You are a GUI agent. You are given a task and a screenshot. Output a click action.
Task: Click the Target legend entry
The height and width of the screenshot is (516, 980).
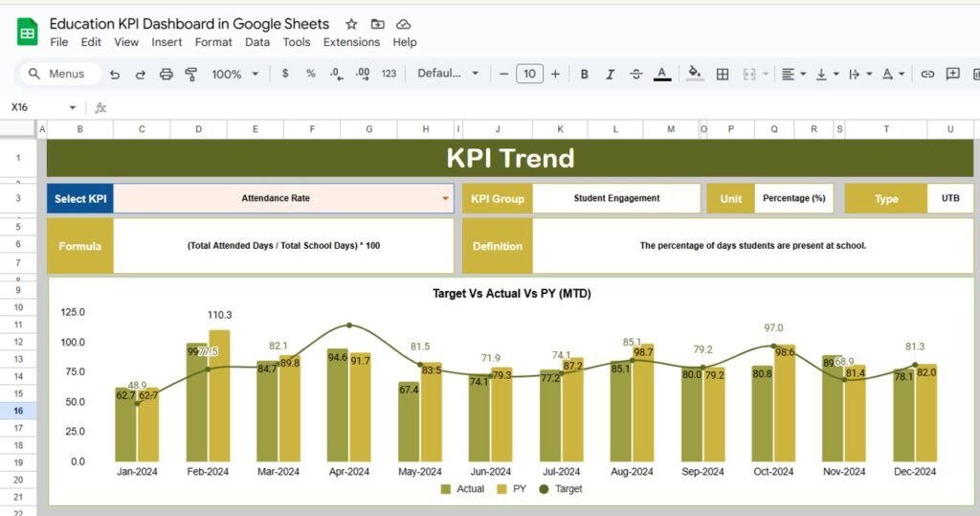pyautogui.click(x=561, y=489)
